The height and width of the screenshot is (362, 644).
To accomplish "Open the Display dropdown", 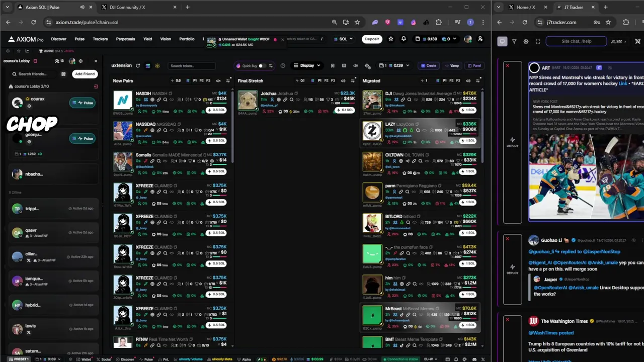I will point(307,65).
